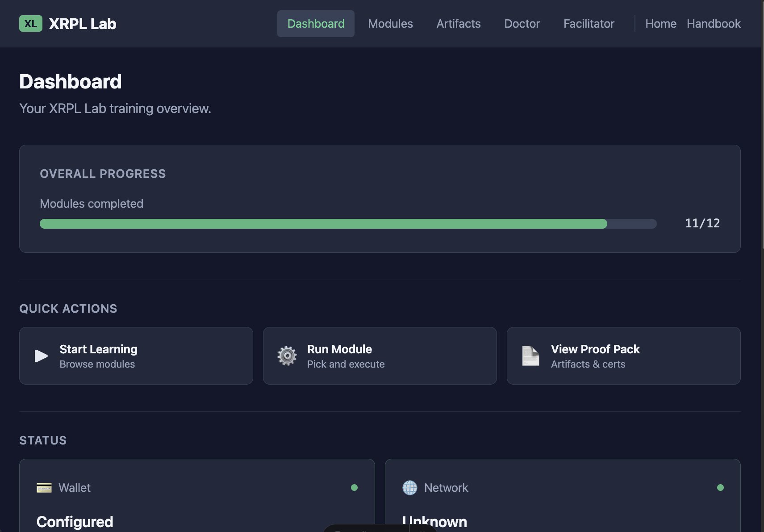Click the Overall Progress heading
Viewport: 764px width, 532px height.
coord(103,174)
